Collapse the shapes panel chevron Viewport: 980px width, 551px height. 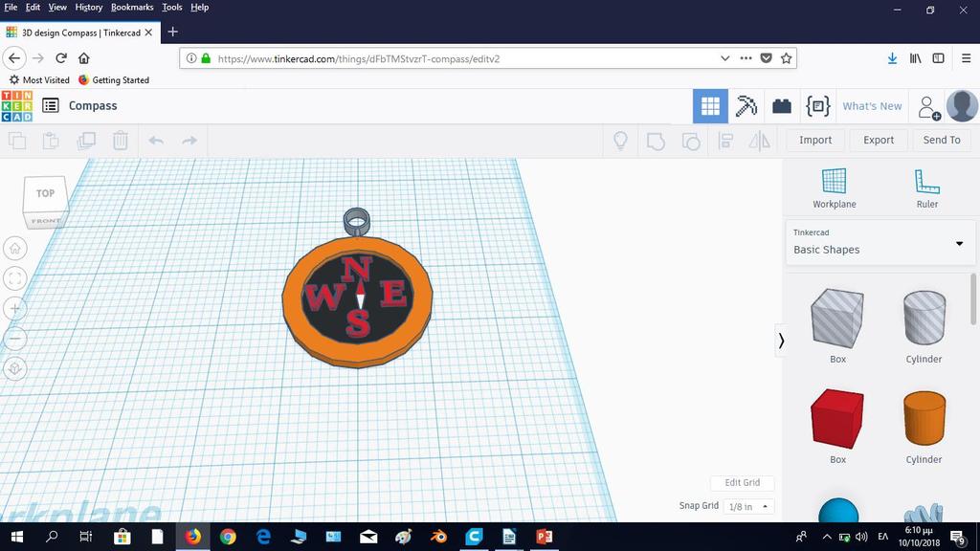pyautogui.click(x=781, y=341)
